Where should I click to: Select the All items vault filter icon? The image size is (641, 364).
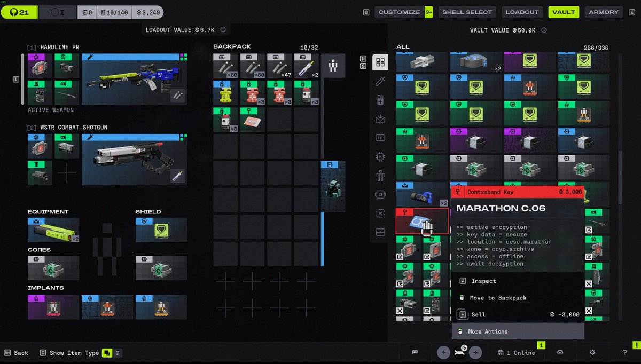380,62
